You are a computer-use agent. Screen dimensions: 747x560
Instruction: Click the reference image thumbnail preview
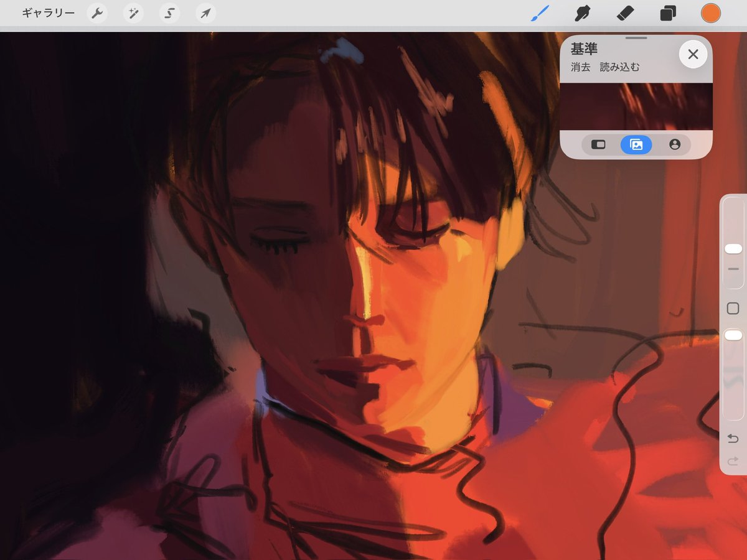click(636, 106)
